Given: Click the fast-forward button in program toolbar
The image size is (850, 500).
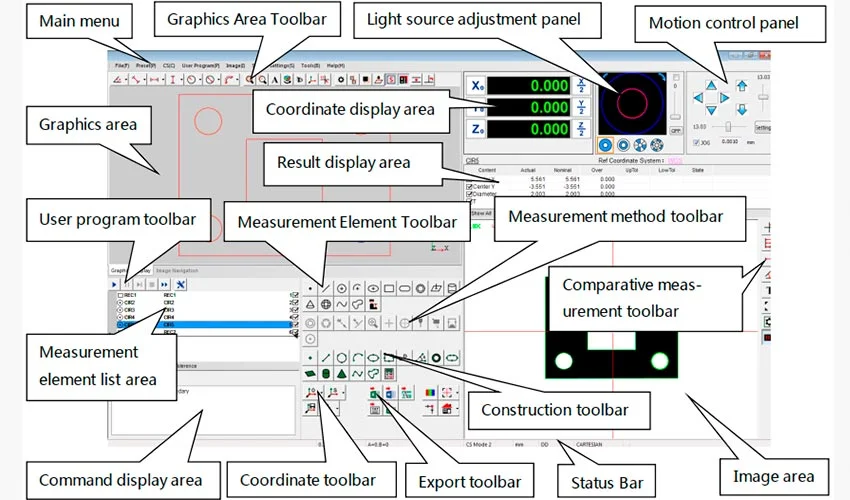Looking at the screenshot, I should [163, 285].
